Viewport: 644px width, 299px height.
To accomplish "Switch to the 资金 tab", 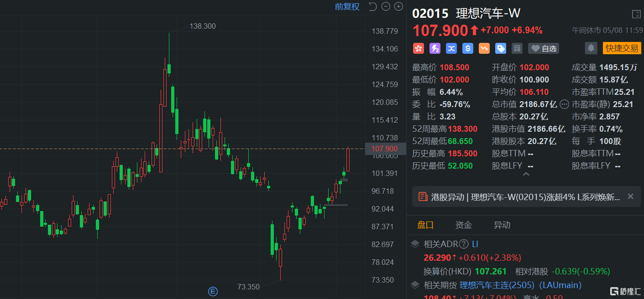I will point(464,225).
